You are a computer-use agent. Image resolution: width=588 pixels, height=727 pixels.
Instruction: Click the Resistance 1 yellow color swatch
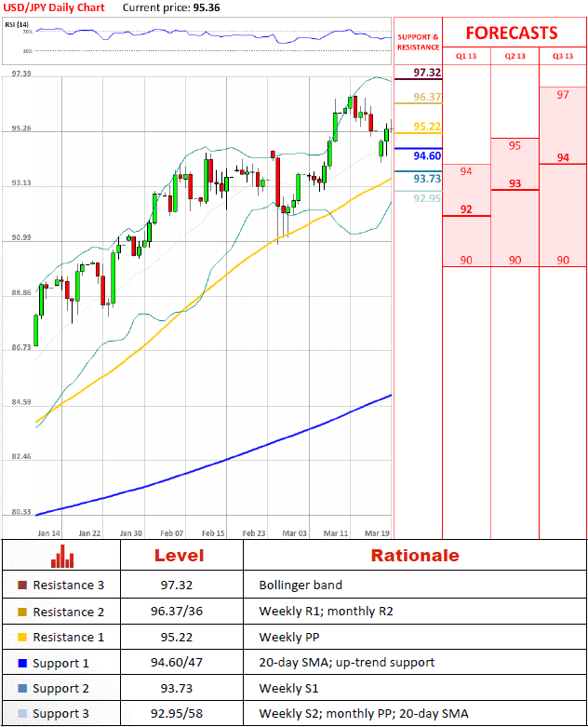pos(22,637)
